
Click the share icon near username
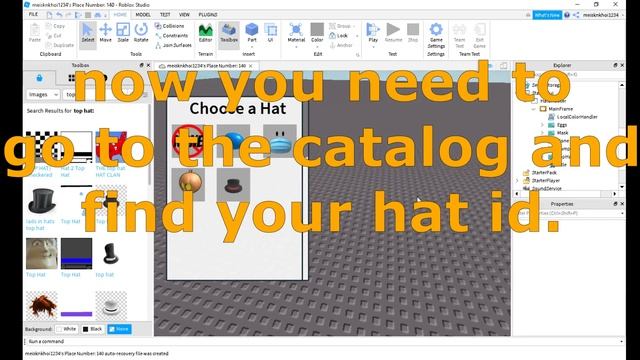pos(576,15)
